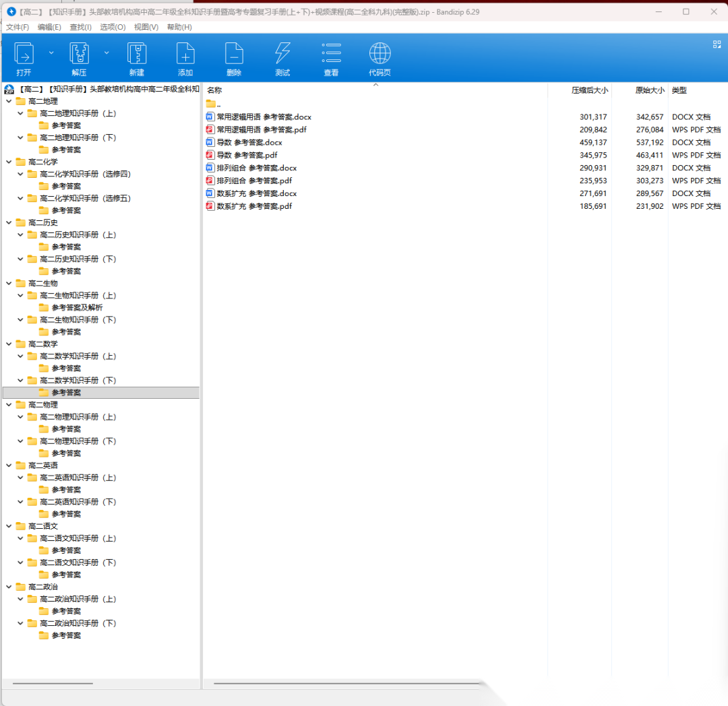Image resolution: width=728 pixels, height=706 pixels.
Task: Select the 导数 参考答案.pdf file
Action: click(x=247, y=156)
